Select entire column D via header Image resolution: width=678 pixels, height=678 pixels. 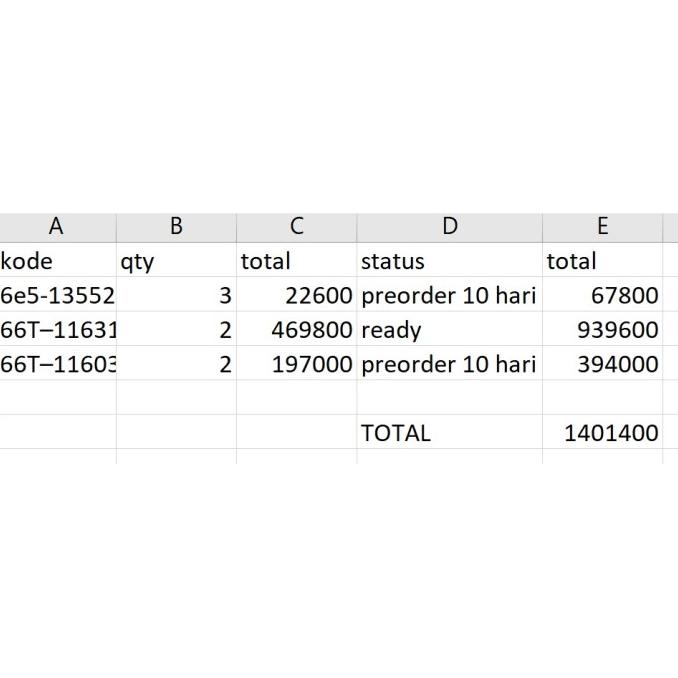pos(449,227)
